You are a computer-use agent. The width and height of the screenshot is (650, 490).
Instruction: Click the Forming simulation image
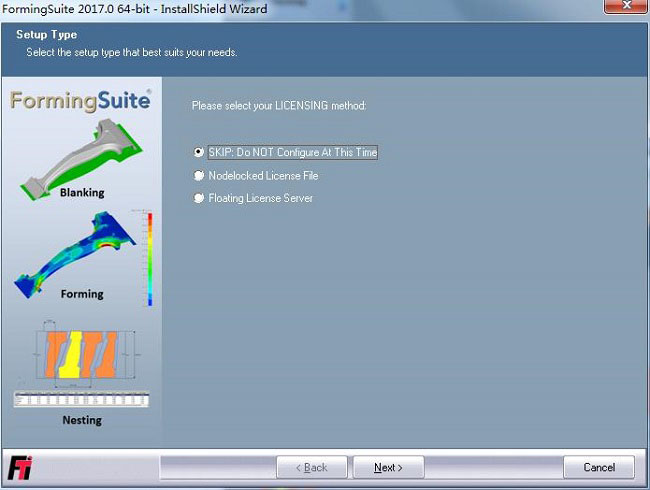75,254
